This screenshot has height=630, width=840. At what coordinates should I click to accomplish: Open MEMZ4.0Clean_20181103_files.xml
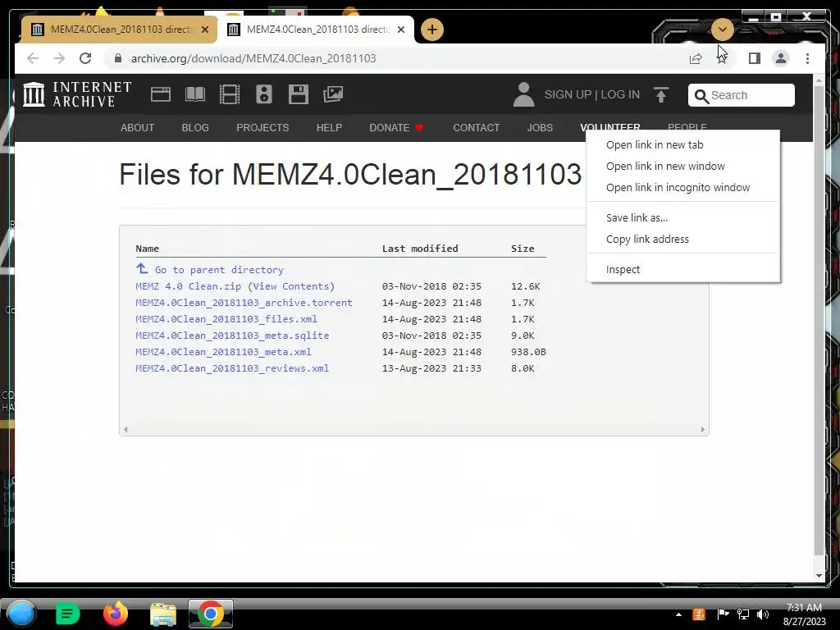point(226,319)
